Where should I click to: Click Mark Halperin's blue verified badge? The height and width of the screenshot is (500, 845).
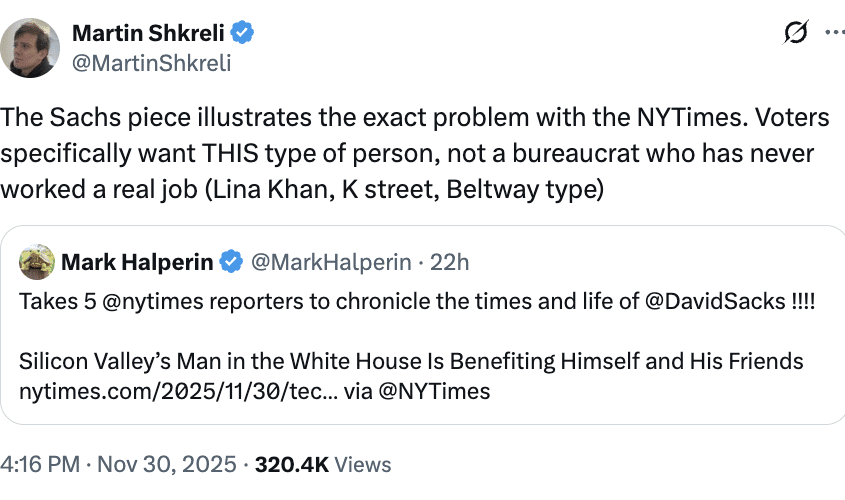click(231, 263)
